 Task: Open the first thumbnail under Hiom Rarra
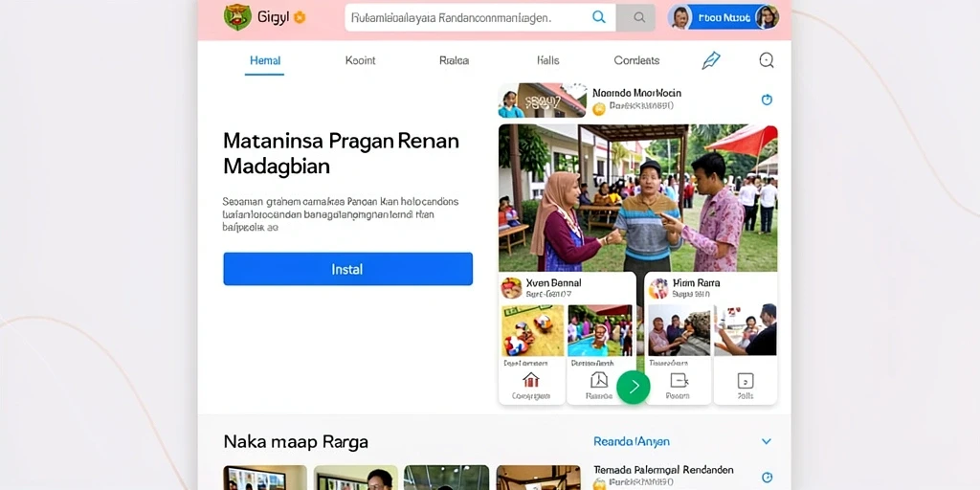679,330
